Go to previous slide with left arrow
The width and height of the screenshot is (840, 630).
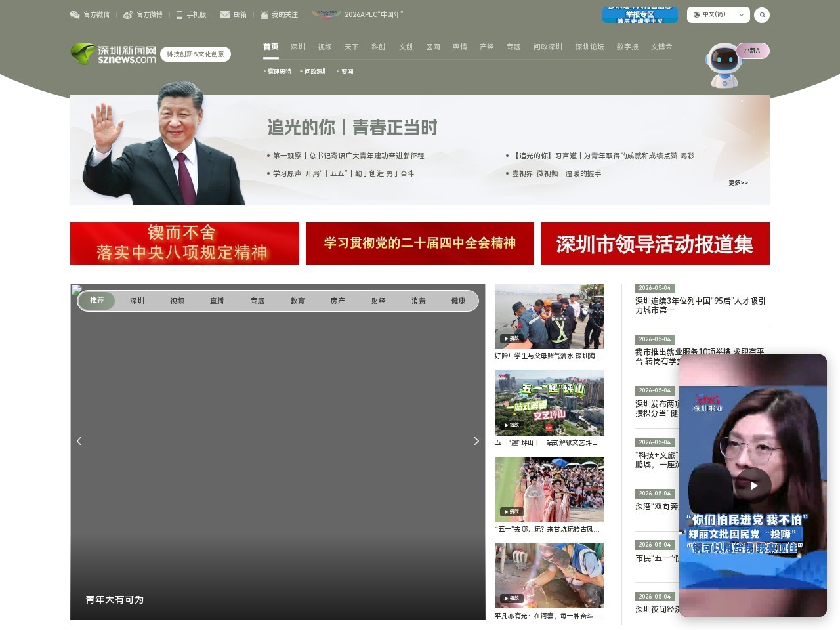pos(79,441)
